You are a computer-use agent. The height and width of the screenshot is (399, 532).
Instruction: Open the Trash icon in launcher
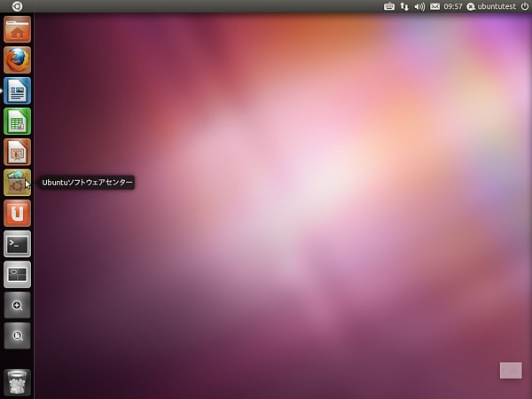click(18, 382)
